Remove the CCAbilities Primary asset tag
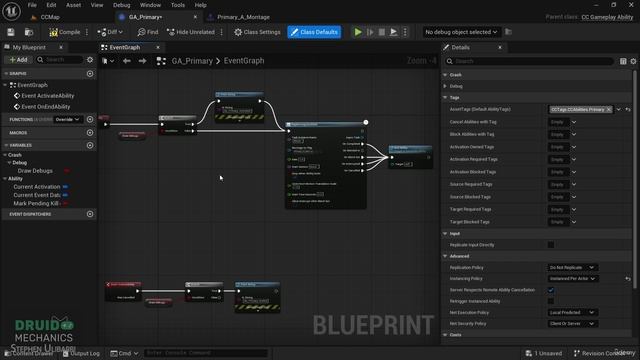The width and height of the screenshot is (640, 360). [x=609, y=109]
